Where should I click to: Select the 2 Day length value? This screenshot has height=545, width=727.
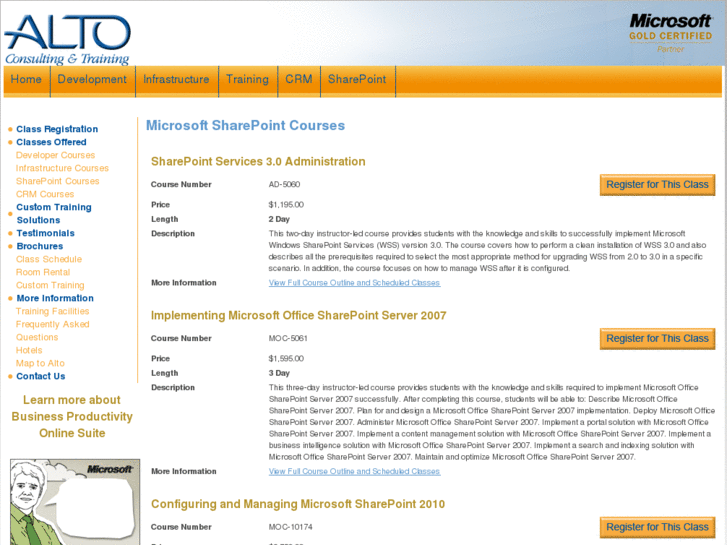(279, 219)
